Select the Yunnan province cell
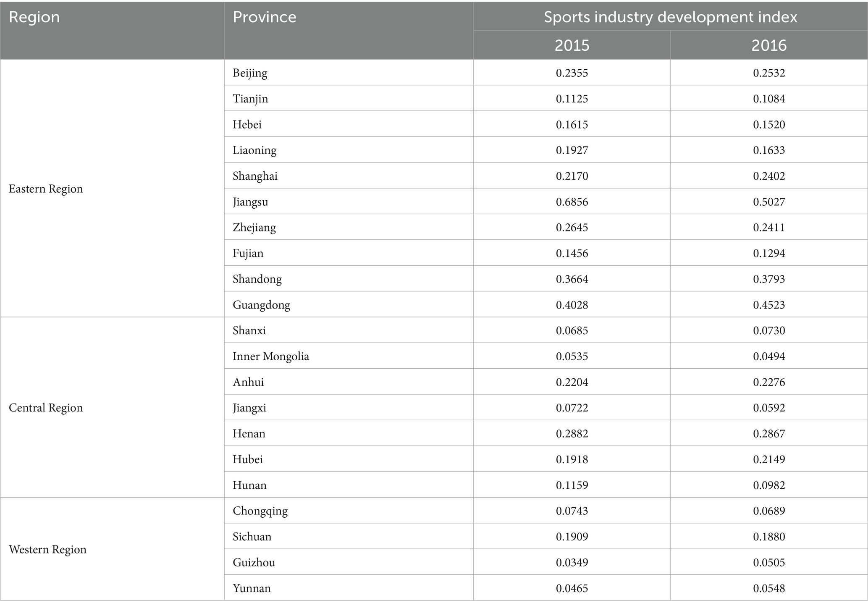Image resolution: width=868 pixels, height=608 pixels. [252, 588]
